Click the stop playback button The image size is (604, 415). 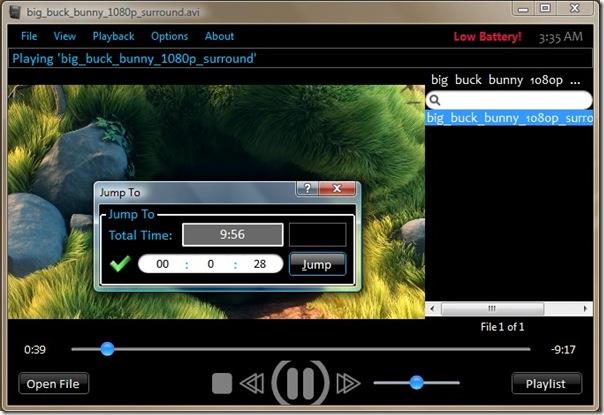tap(222, 384)
